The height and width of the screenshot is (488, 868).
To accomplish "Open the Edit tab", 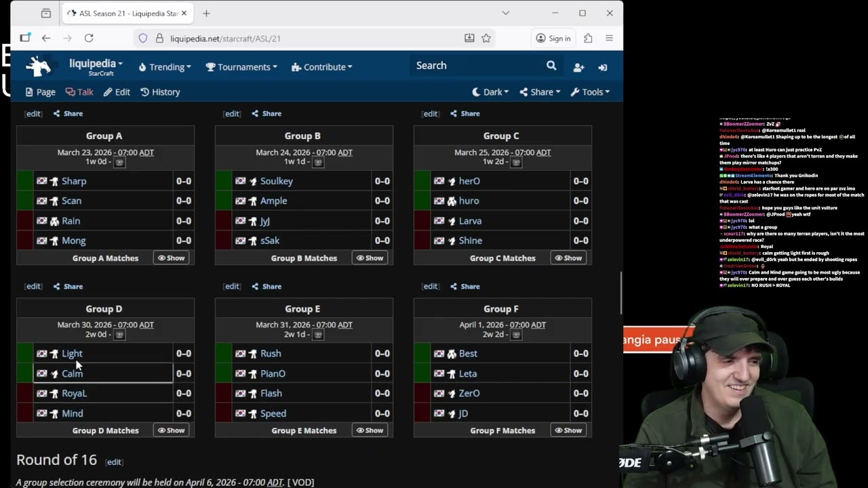I will click(x=117, y=92).
